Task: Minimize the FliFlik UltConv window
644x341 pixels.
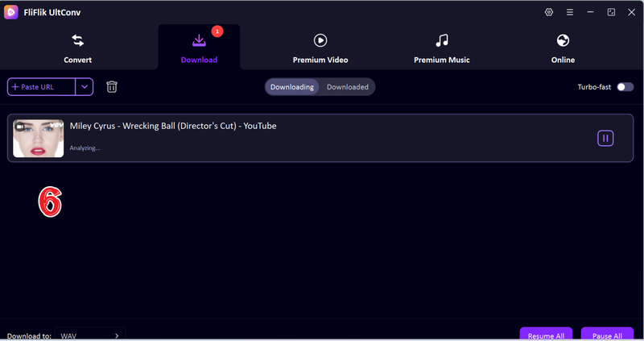Action: coord(590,12)
